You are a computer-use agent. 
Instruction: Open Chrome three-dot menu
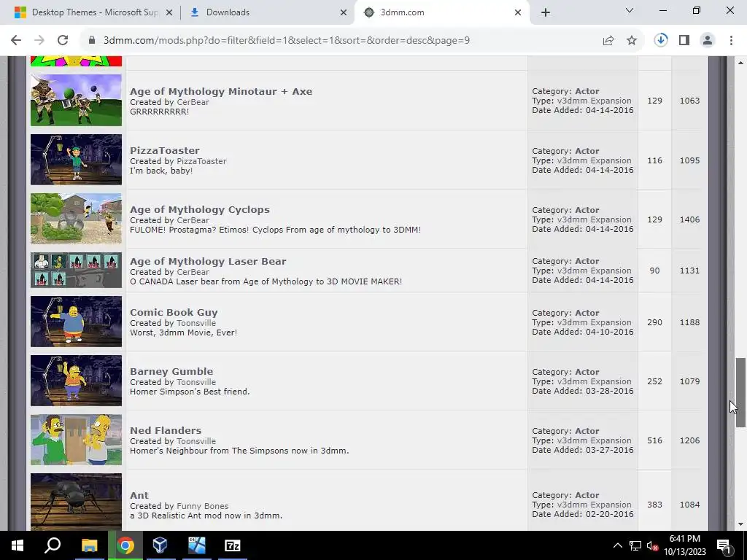tap(731, 41)
